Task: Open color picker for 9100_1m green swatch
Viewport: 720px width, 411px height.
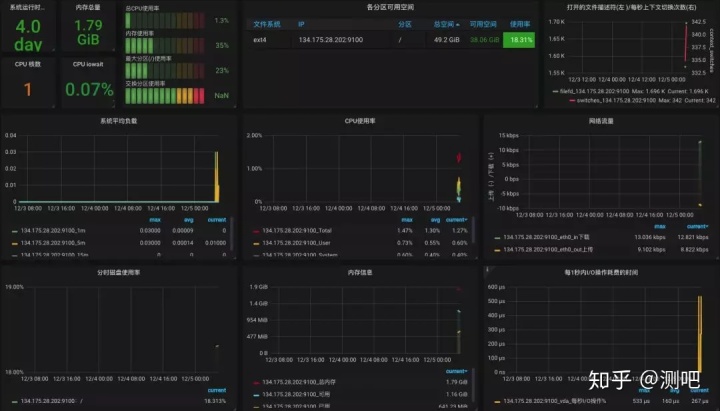Action: click(15, 231)
